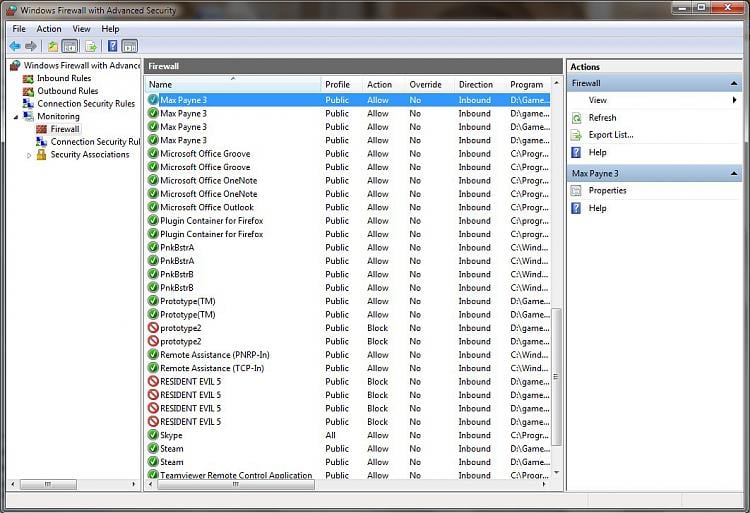Select Teamviewer Remote Control Application rule
This screenshot has height=513, width=750.
click(348, 475)
